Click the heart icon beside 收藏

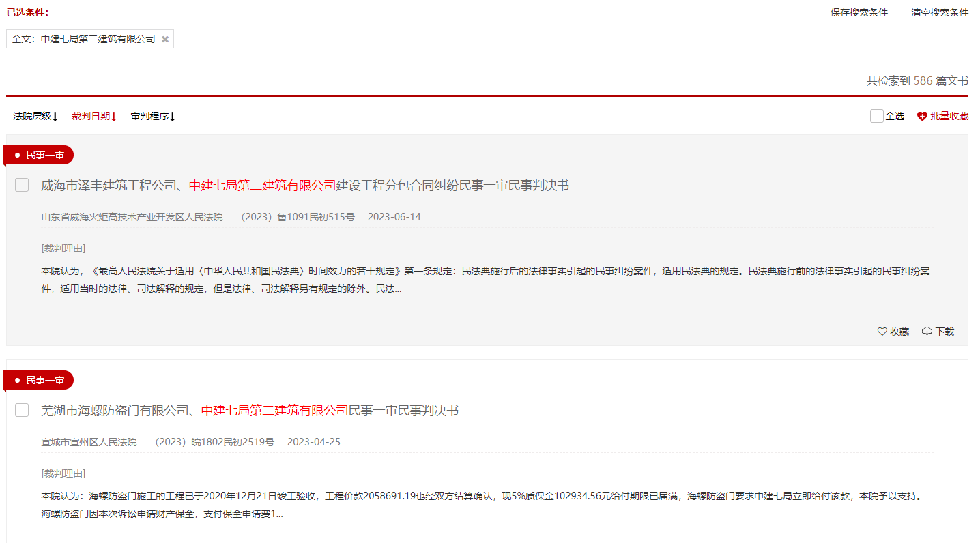pyautogui.click(x=882, y=332)
